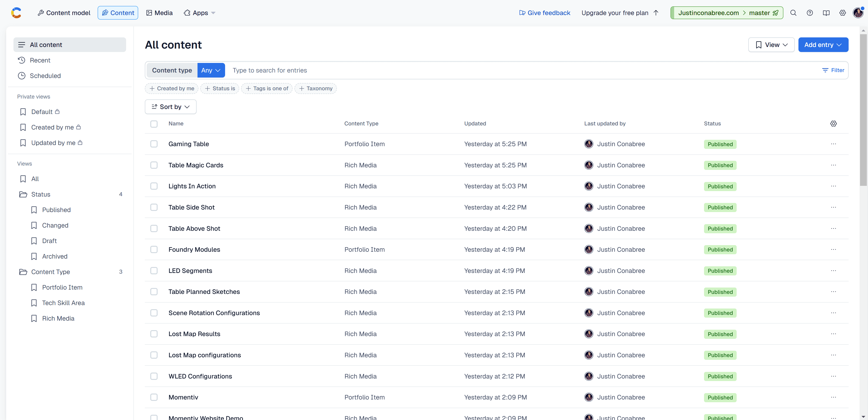Expand the View dropdown
The height and width of the screenshot is (420, 868).
tap(771, 44)
